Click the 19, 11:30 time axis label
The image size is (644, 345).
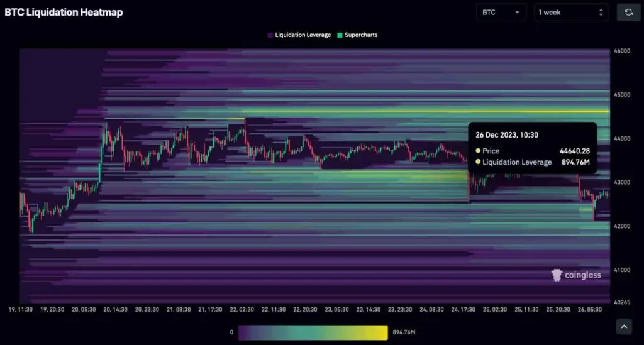tap(21, 309)
